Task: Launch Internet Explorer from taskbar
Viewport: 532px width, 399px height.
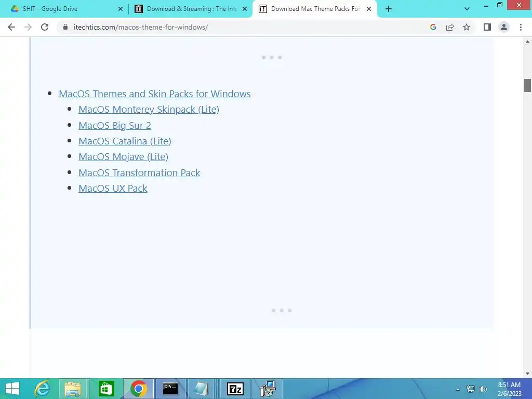Action: tap(43, 389)
